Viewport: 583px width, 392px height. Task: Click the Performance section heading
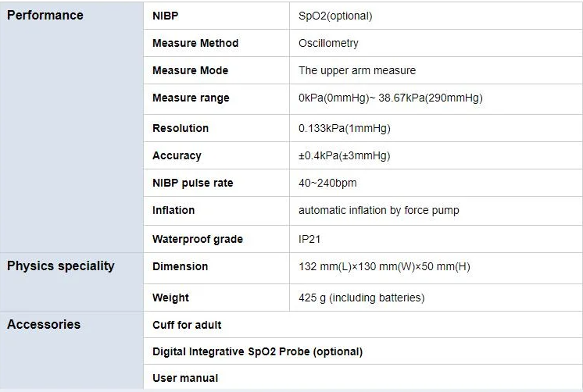(45, 16)
